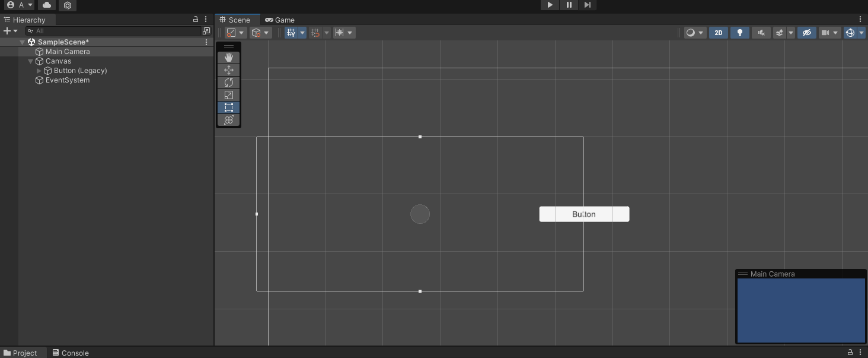Expand the Button (Legacy) tree item

point(39,71)
